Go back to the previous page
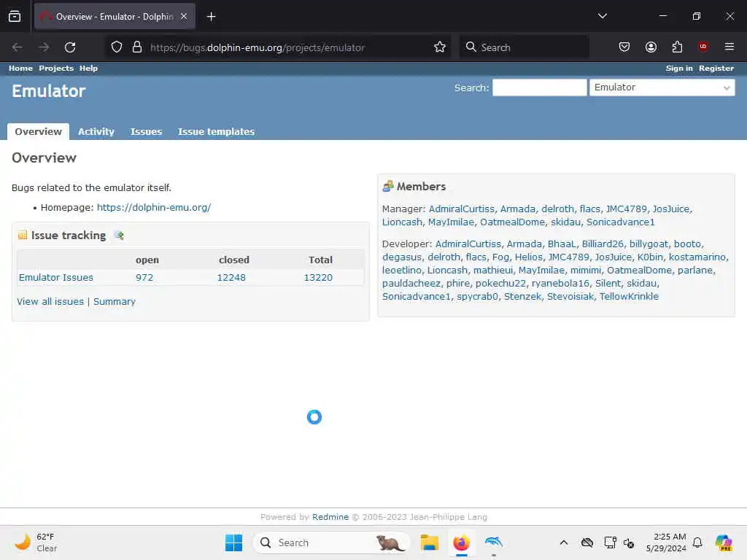747x560 pixels. pyautogui.click(x=18, y=47)
